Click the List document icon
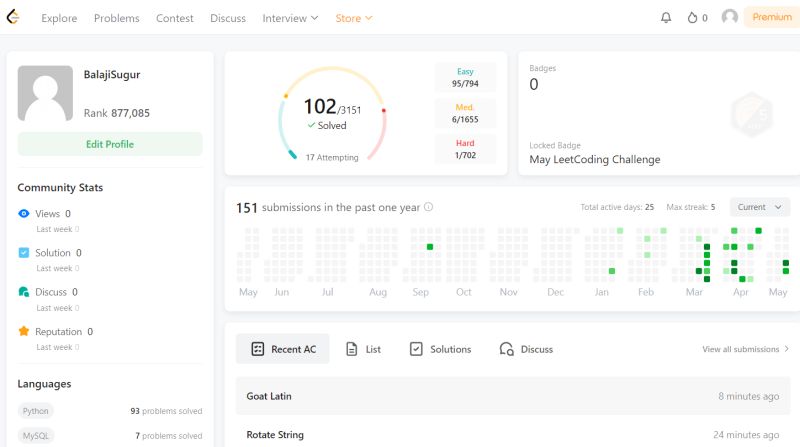Viewport: 800px width, 447px height. (x=352, y=349)
